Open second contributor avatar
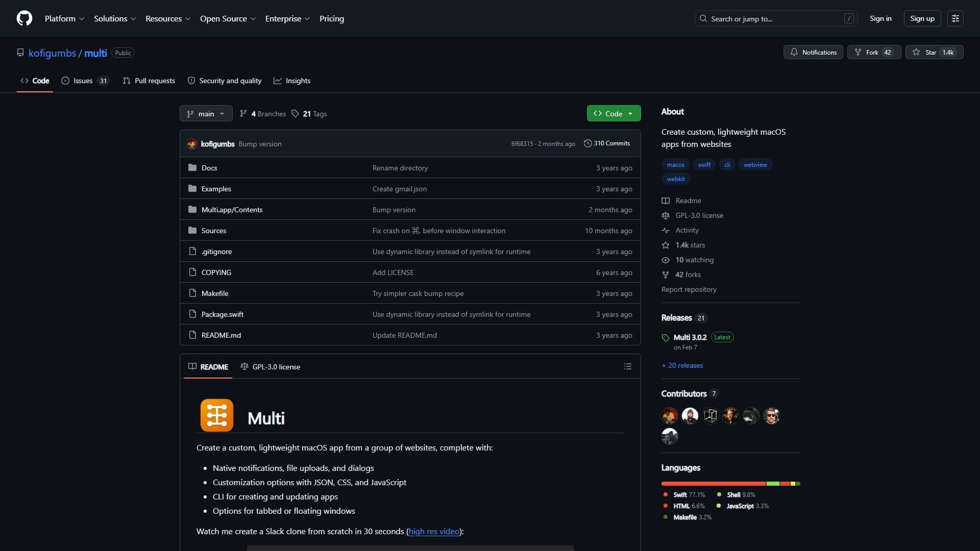This screenshot has width=980, height=551. [690, 416]
